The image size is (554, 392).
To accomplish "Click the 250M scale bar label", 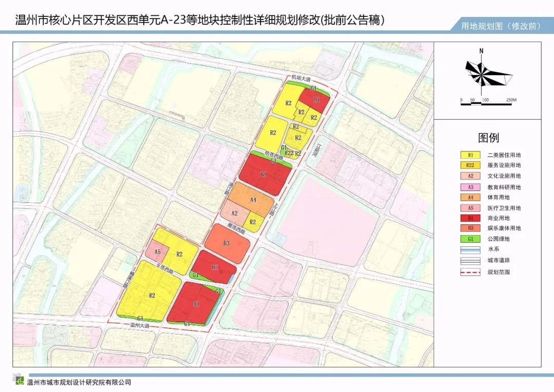I will pyautogui.click(x=511, y=100).
